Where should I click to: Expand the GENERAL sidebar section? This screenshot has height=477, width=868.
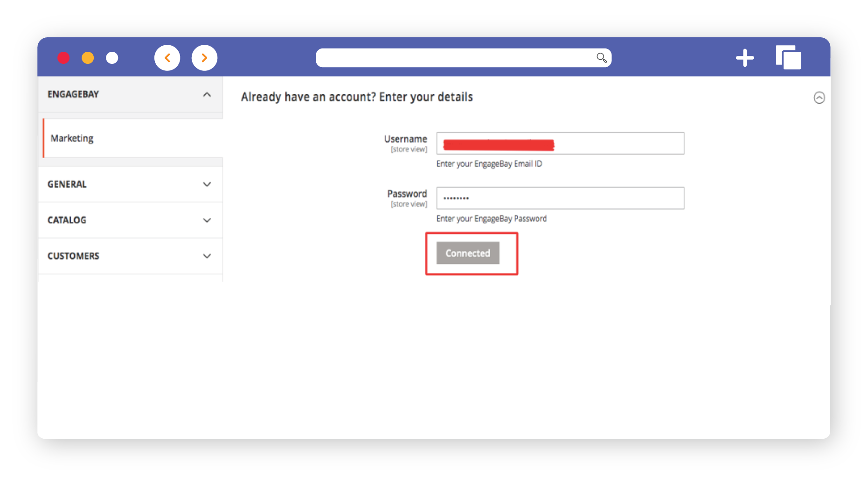point(207,184)
